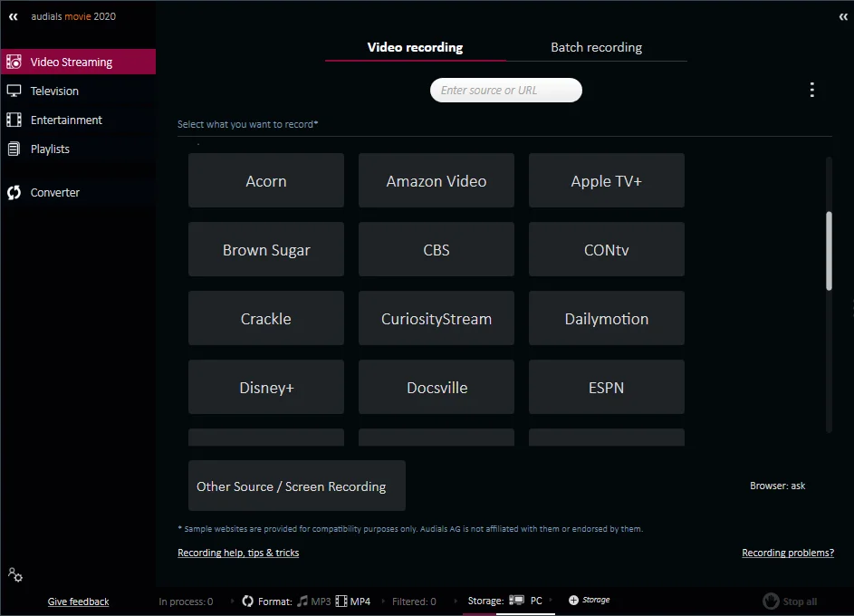
Task: Click the Entertainment filmstrip icon
Action: pos(14,120)
